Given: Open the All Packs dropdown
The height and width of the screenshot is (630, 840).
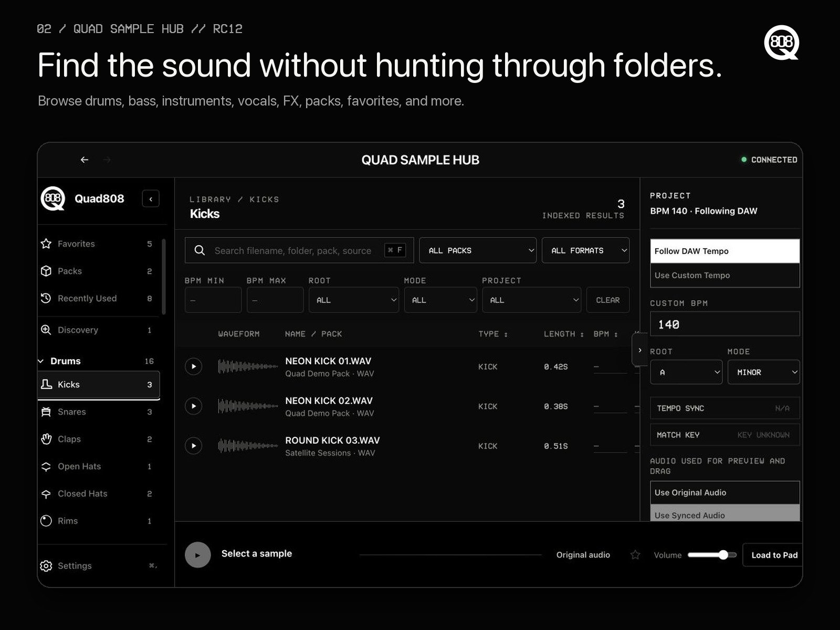Looking at the screenshot, I should pyautogui.click(x=478, y=250).
